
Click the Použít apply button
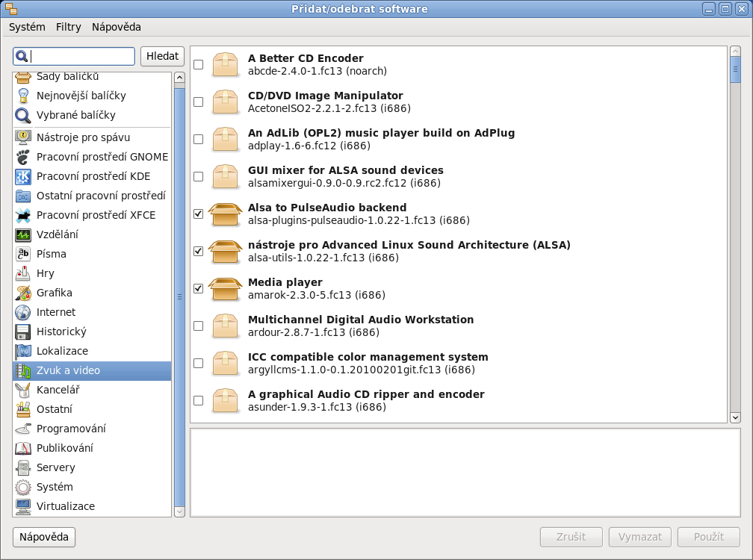tap(708, 537)
